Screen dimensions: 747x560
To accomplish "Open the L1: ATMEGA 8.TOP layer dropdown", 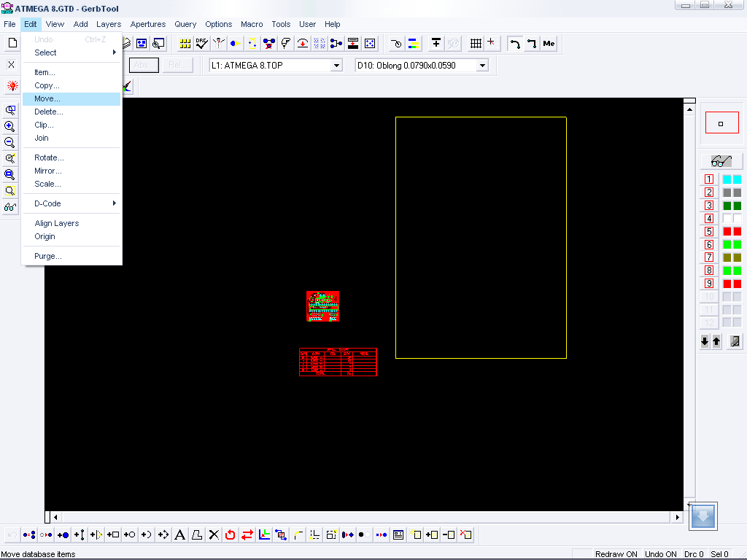I will pyautogui.click(x=336, y=65).
